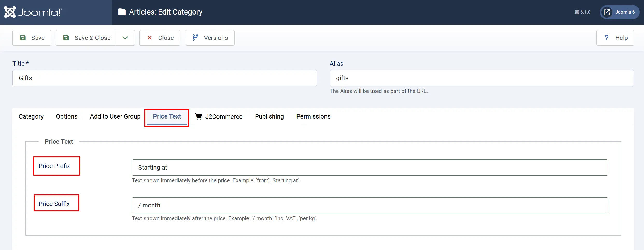This screenshot has height=250, width=644.
Task: Switch to the Publishing tab
Action: [x=269, y=116]
